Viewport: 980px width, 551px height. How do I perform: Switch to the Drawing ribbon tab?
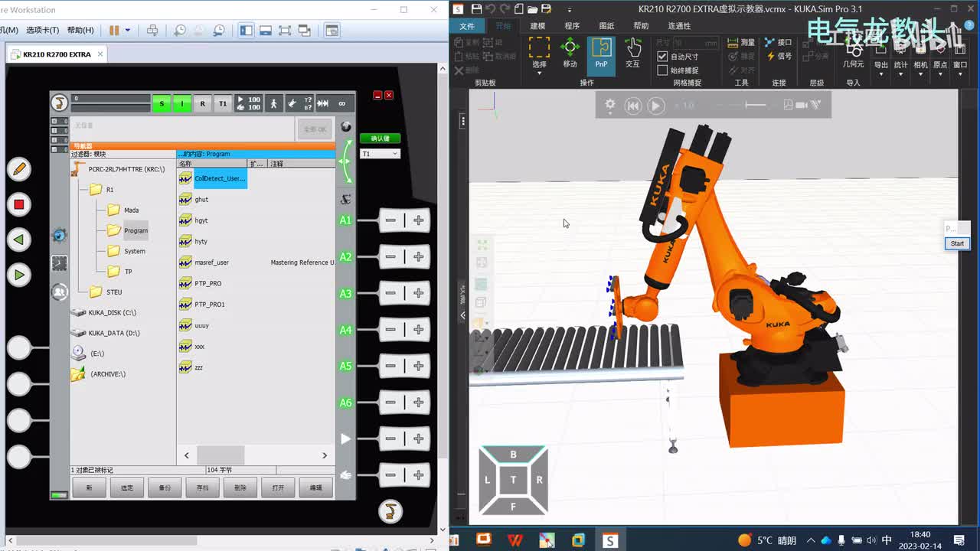606,26
